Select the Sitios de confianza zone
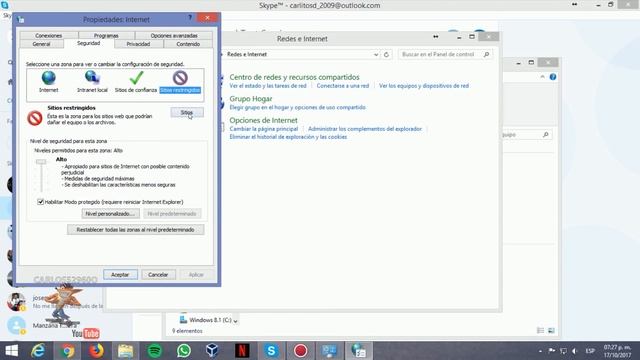The height and width of the screenshot is (360, 640). point(136,82)
